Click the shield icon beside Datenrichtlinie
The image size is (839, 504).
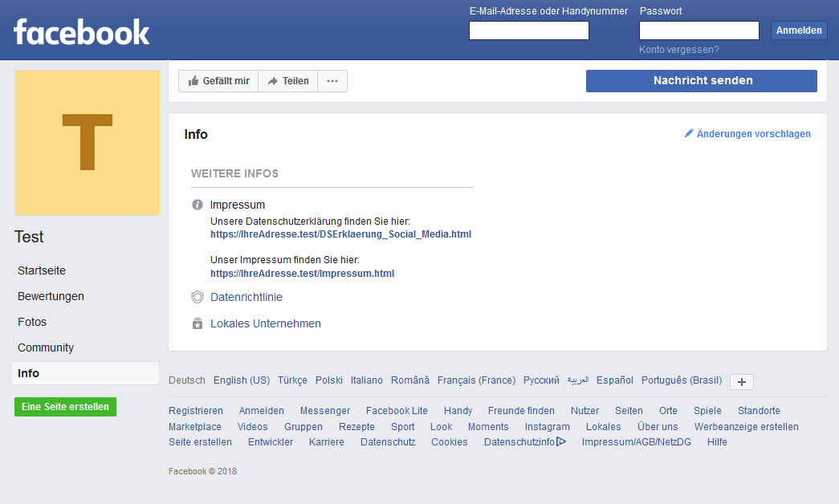[x=198, y=297]
